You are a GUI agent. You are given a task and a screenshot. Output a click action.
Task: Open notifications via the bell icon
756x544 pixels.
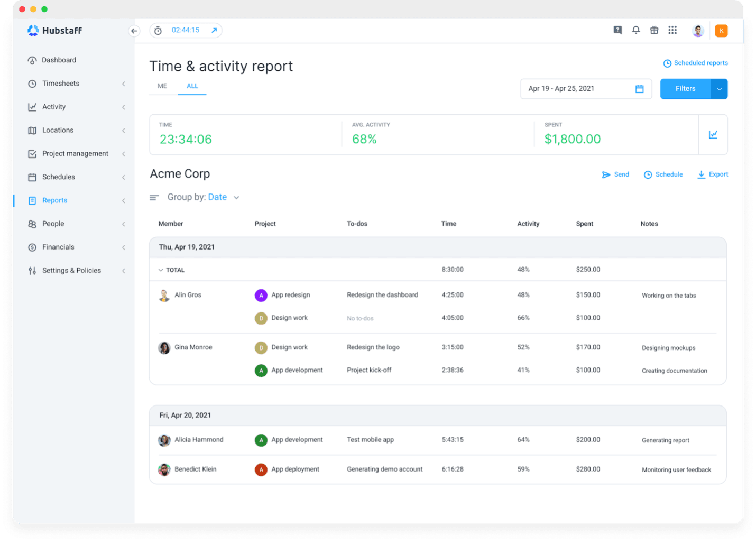point(635,30)
